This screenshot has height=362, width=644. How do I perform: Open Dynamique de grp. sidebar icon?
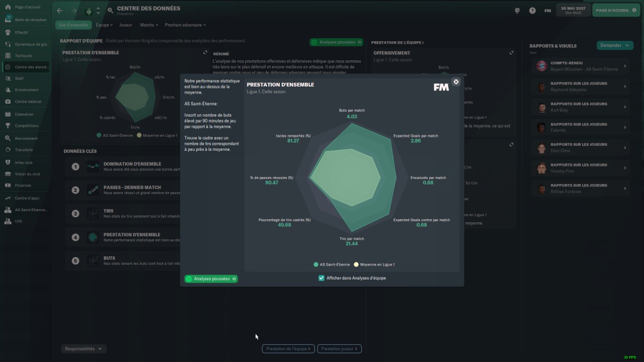[8, 44]
